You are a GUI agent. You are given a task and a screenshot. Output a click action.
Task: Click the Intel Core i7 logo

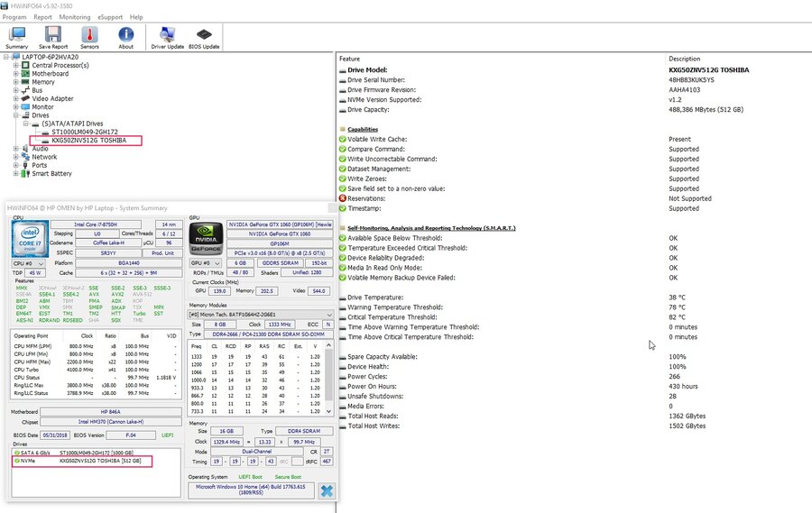pos(29,240)
